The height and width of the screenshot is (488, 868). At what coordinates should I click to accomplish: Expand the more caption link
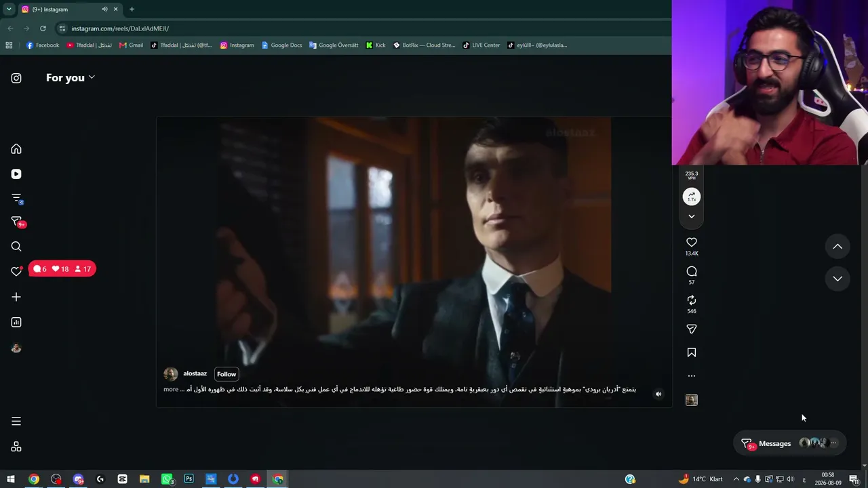171,389
